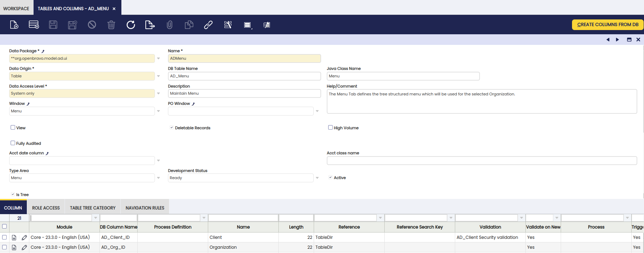Viewport: 644px width, 253px height.
Task: Open the Acct date column link icon
Action: (x=47, y=153)
